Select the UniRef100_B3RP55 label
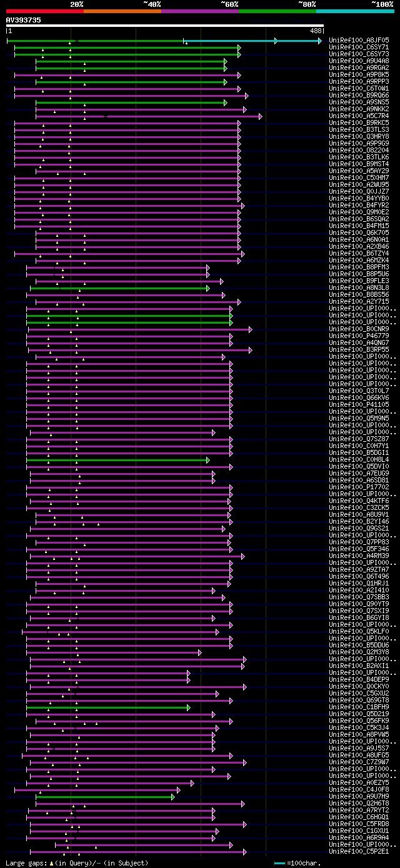Screen dimensions: 400x868 (359, 350)
